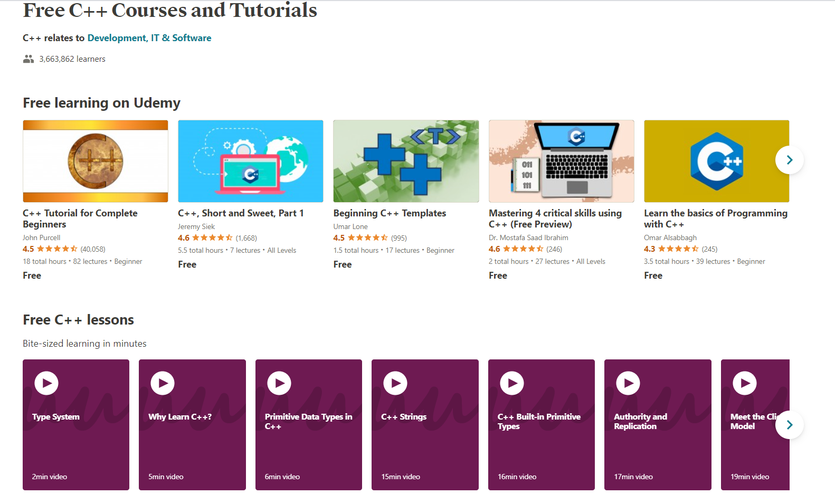Click the 4.5 star rating with 40,058 reviews
Viewport: 835px width, 504px height.
coord(64,249)
